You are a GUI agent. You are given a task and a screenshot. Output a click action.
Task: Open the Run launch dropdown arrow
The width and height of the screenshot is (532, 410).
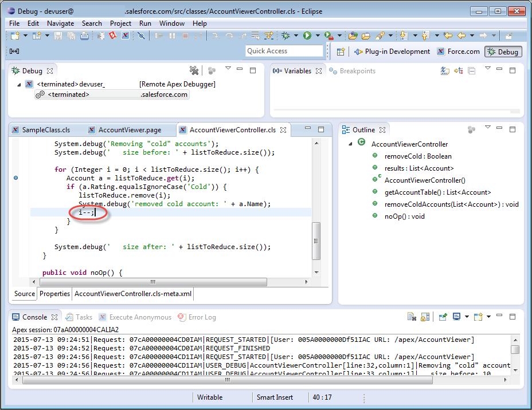tap(318, 36)
